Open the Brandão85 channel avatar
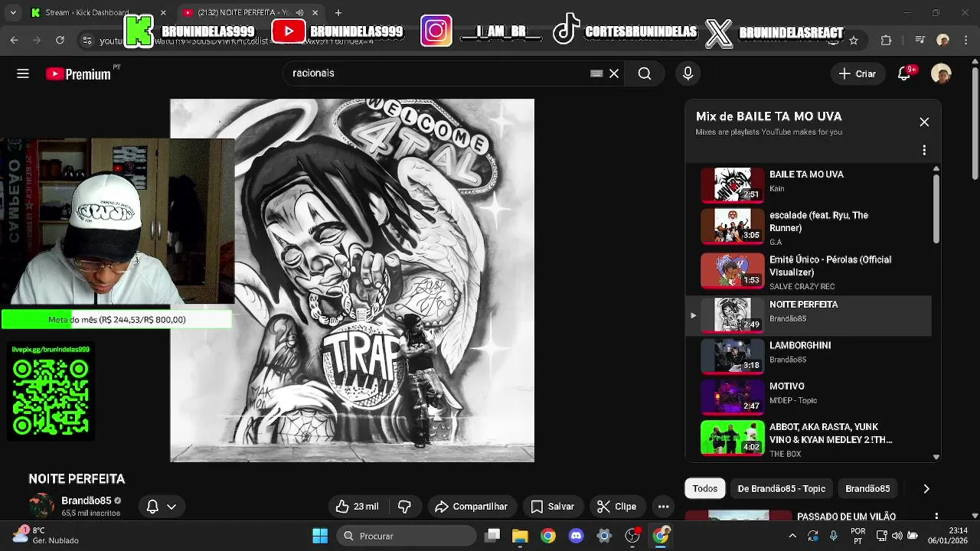 [x=41, y=506]
